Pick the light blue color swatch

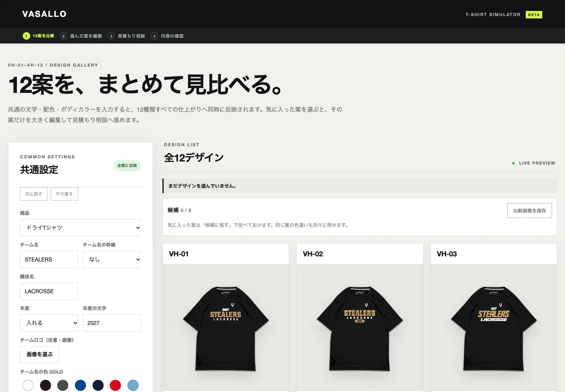coord(133,385)
